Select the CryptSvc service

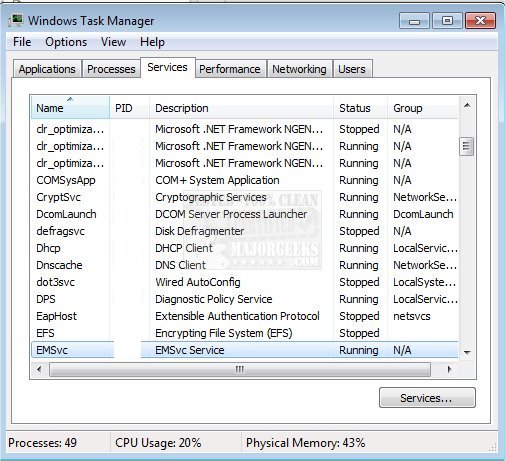[59, 197]
